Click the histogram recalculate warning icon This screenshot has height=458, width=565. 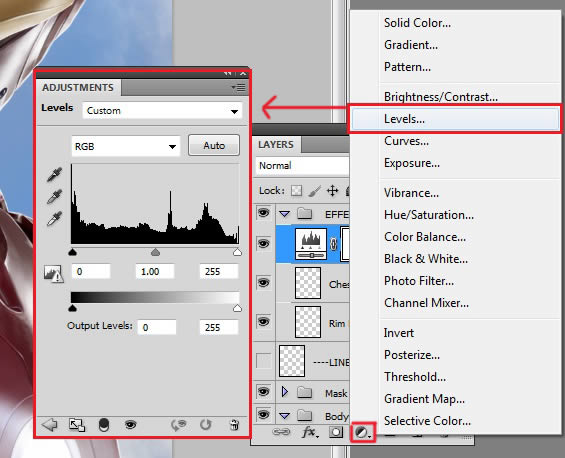click(54, 274)
